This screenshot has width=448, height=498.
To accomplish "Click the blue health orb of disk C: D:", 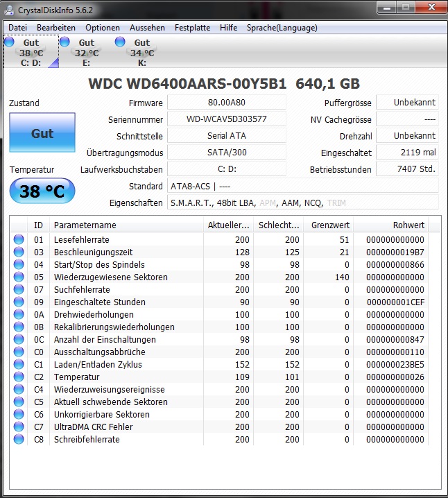I will [x=10, y=42].
